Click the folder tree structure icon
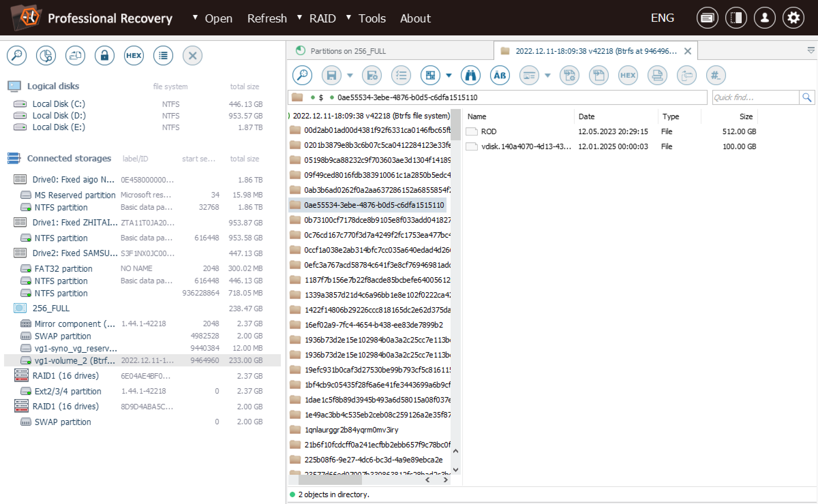The width and height of the screenshot is (818, 504). coord(687,75)
